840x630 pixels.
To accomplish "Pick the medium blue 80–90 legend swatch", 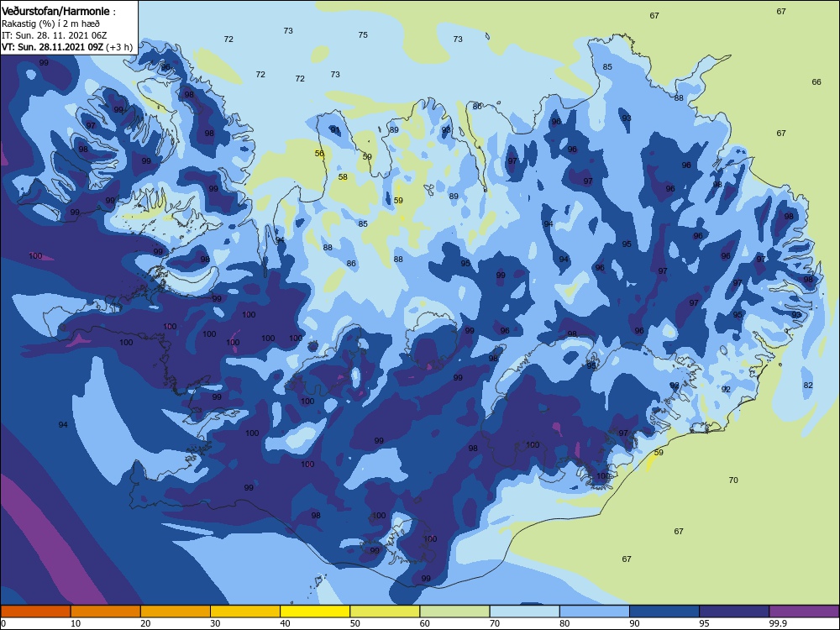I will (x=595, y=612).
